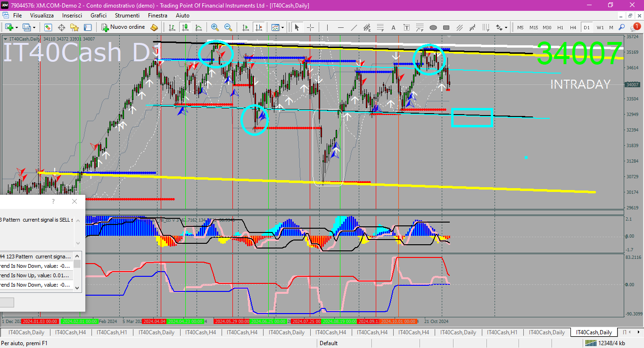
Task: Select the Andrews pitchfork lines tool
Action: (x=460, y=27)
